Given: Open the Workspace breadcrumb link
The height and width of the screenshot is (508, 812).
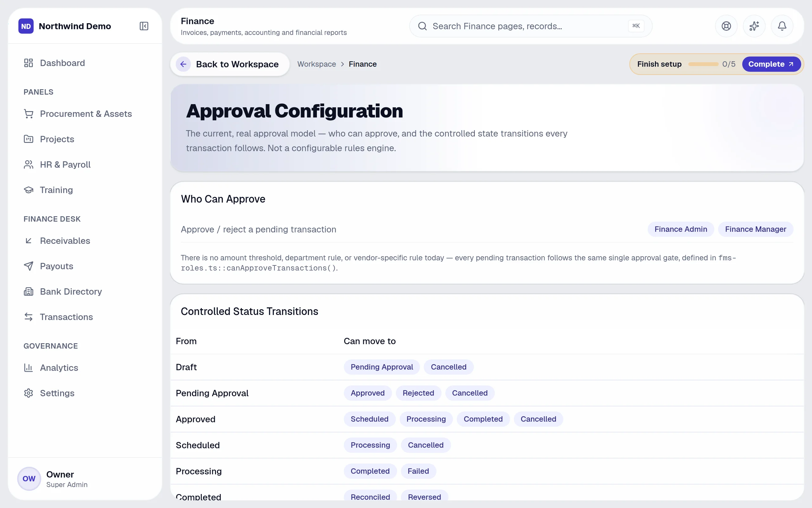Looking at the screenshot, I should 317,64.
